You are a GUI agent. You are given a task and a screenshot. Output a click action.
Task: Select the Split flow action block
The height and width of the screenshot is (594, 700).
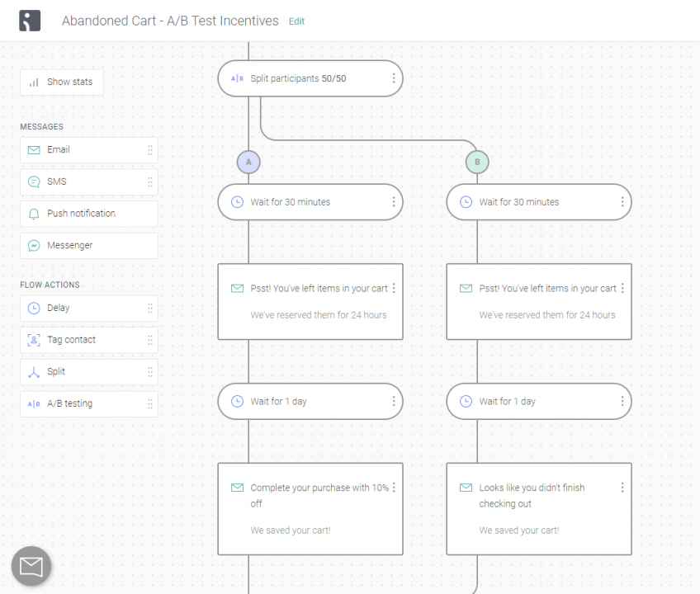(89, 372)
